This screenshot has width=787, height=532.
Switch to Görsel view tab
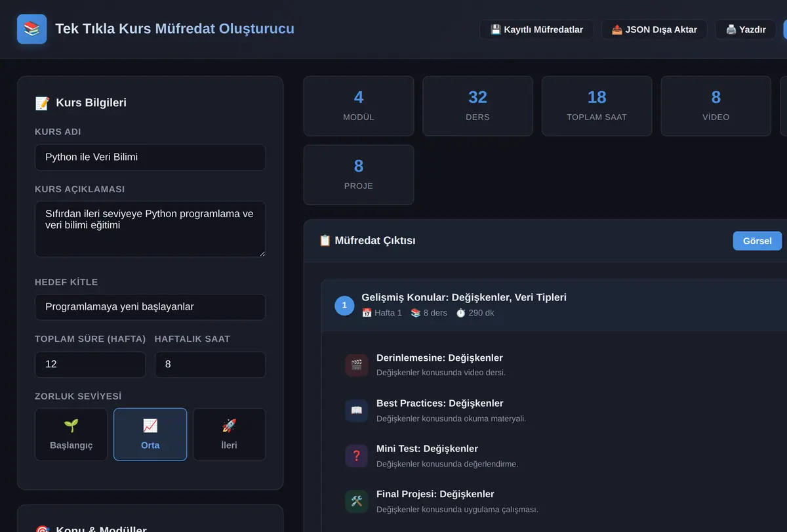[757, 241]
